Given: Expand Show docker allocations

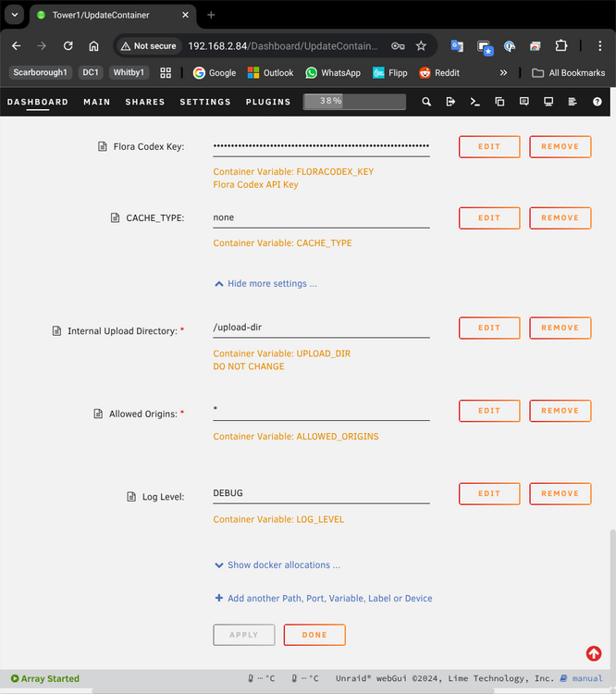Looking at the screenshot, I should coord(277,564).
